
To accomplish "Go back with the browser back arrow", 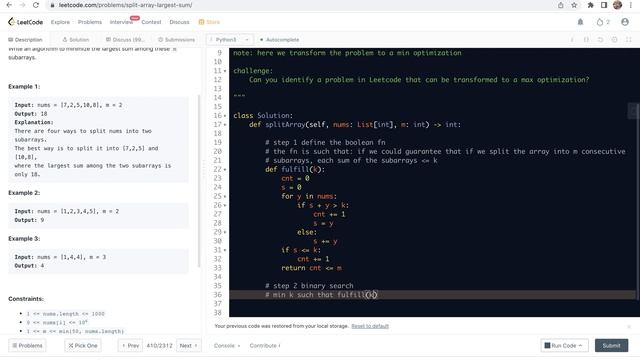I will [x=9, y=5].
